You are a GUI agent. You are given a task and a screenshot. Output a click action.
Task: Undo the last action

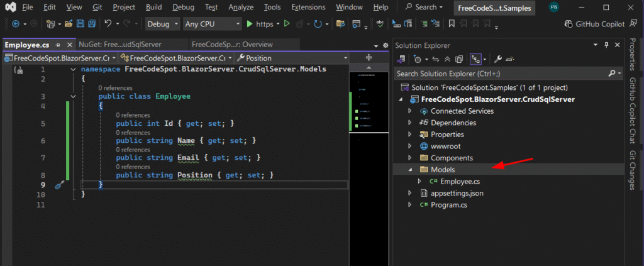point(108,25)
